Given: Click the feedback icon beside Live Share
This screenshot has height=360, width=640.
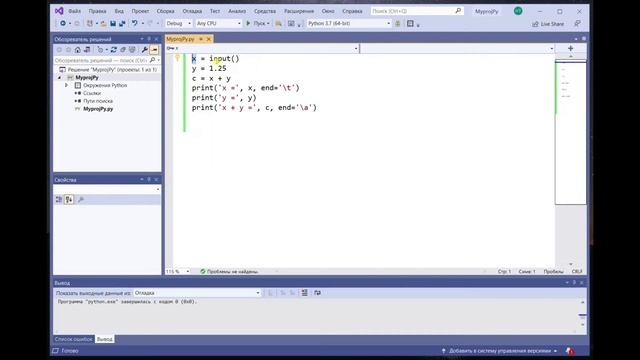Looking at the screenshot, I should 577,24.
